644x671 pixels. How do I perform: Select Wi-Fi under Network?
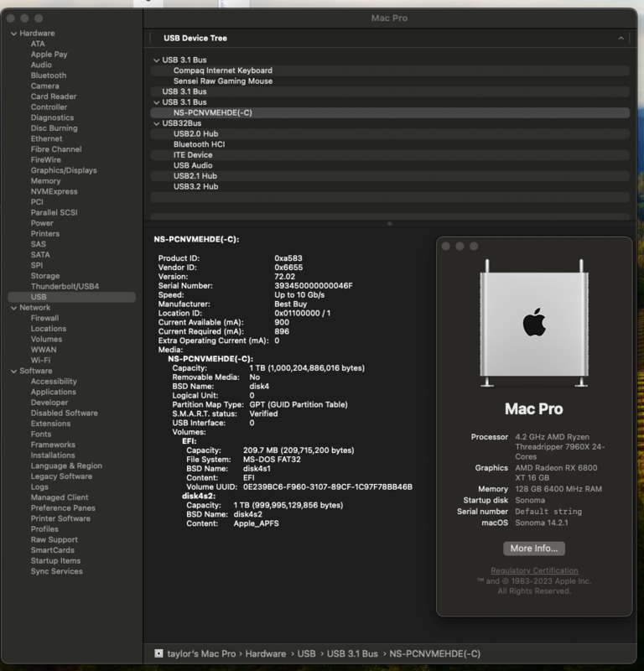(40, 361)
